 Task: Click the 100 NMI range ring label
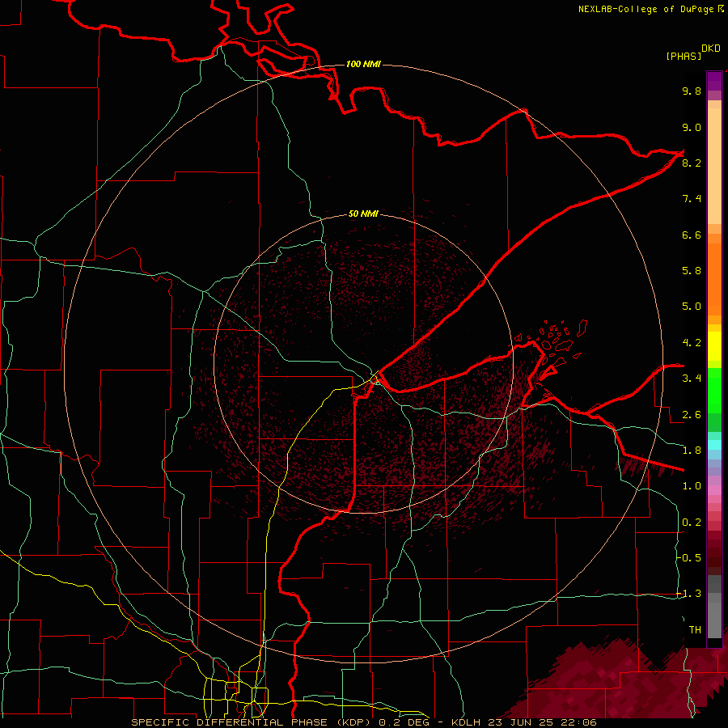(363, 64)
